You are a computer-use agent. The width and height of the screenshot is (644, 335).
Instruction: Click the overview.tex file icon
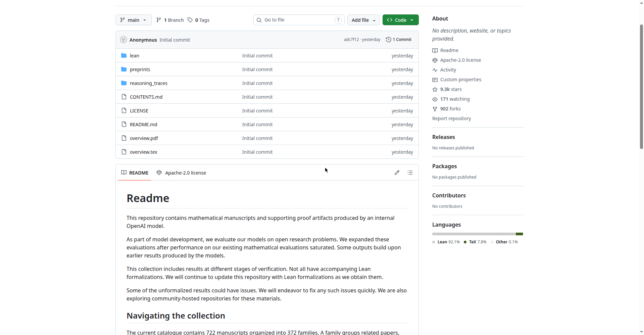124,152
